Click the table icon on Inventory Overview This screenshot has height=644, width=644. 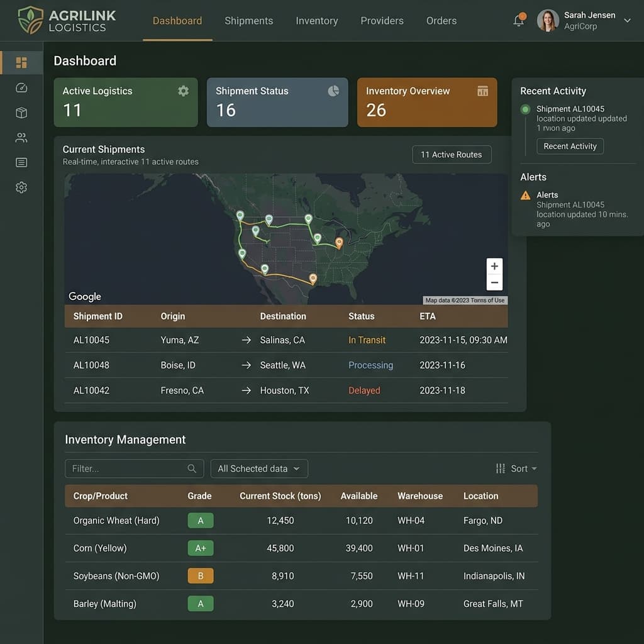coord(482,91)
